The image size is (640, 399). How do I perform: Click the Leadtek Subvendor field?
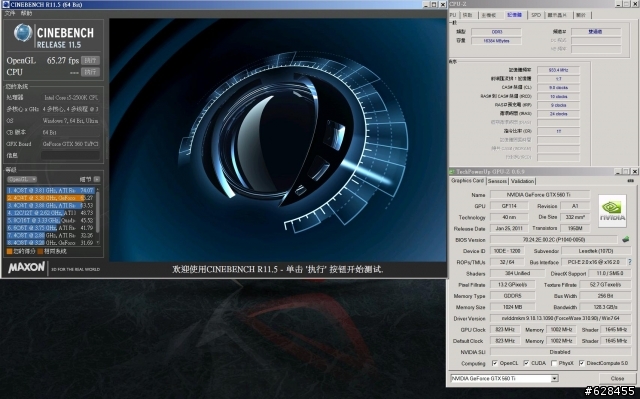coord(596,251)
